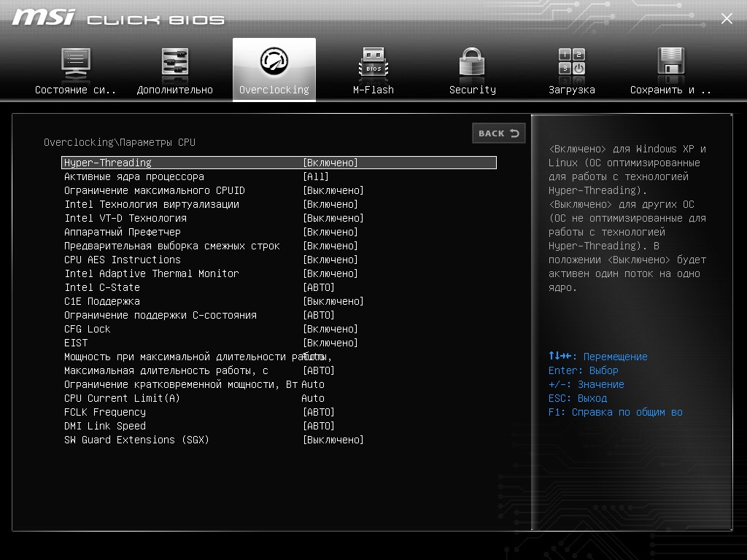Open the M-Flash BIOS chip icon

point(373,63)
